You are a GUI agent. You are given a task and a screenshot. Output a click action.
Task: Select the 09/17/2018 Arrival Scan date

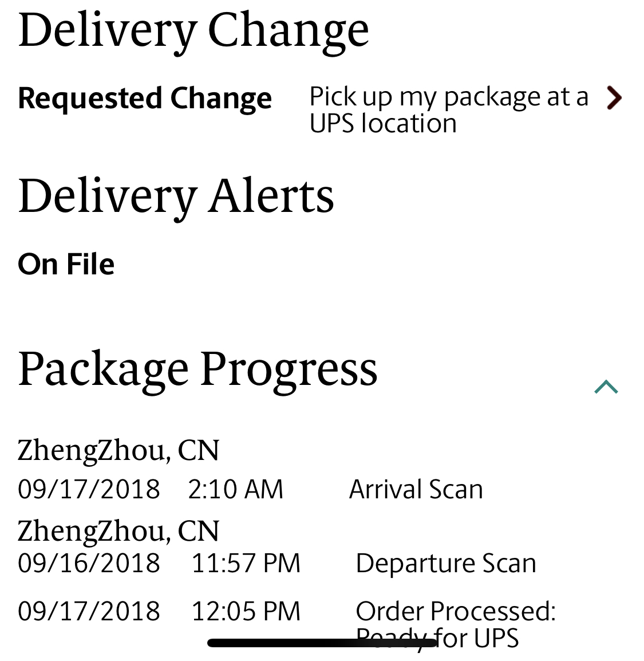pyautogui.click(x=89, y=490)
